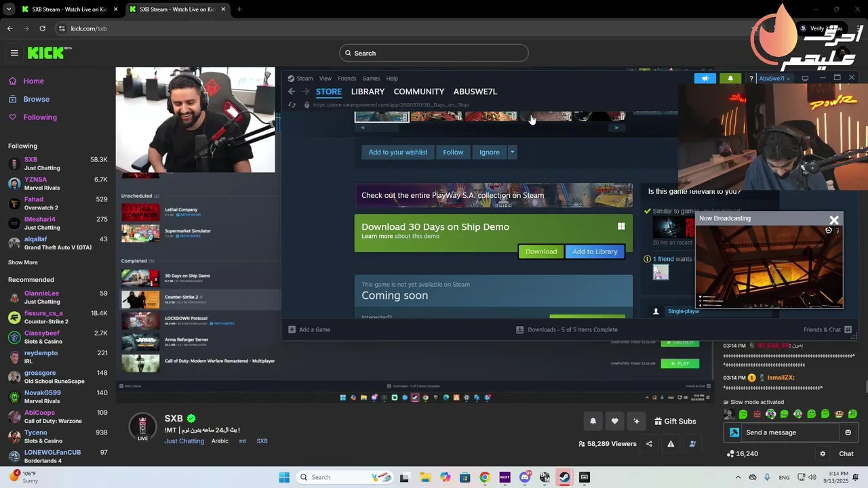This screenshot has width=868, height=488.
Task: Select 30 Days on Ship Demo download entry
Action: pyautogui.click(x=201, y=278)
